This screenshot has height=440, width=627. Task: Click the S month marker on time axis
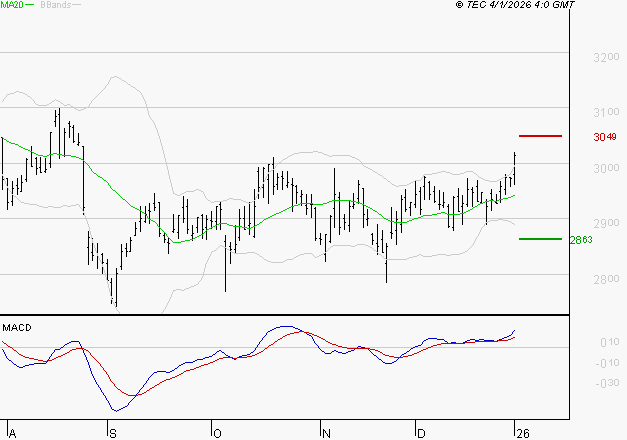(111, 432)
